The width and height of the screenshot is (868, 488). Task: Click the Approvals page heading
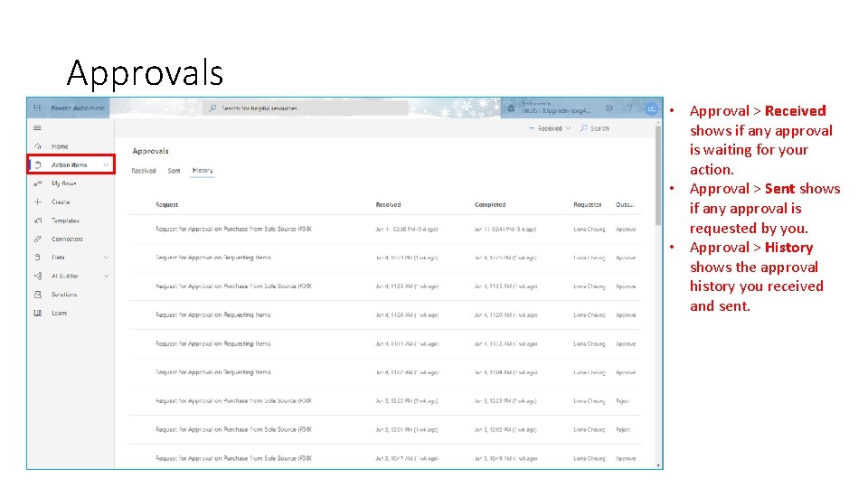point(151,151)
